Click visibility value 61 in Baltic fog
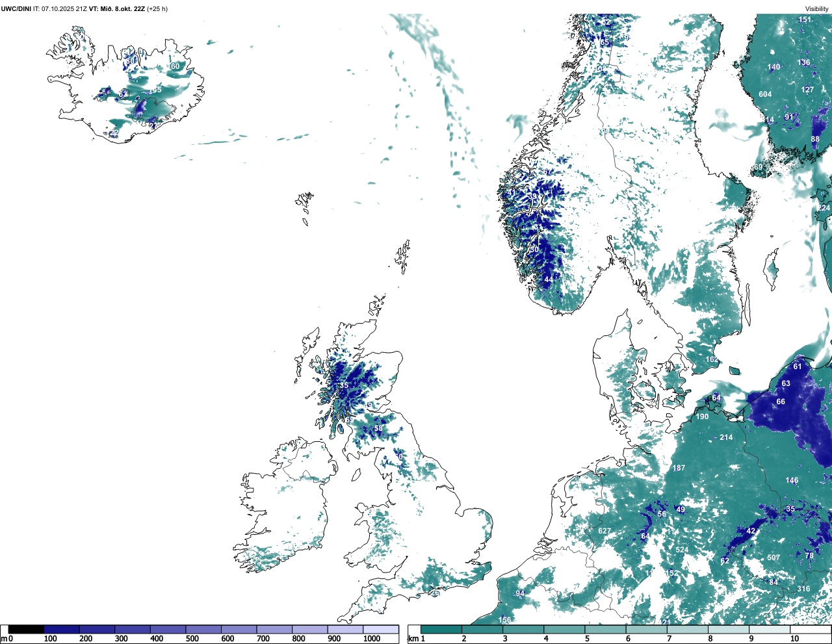 (x=798, y=367)
